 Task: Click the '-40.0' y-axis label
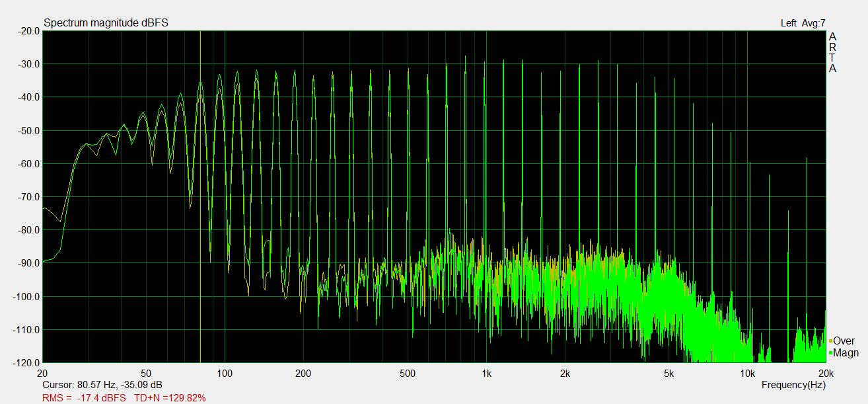(x=27, y=97)
